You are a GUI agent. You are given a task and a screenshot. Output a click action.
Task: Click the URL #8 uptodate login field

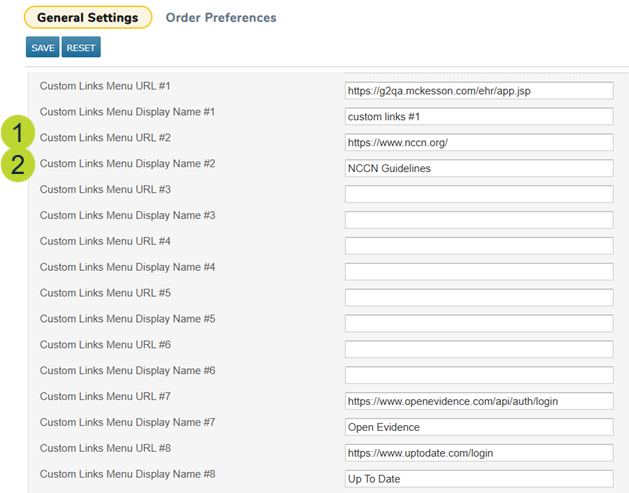478,453
